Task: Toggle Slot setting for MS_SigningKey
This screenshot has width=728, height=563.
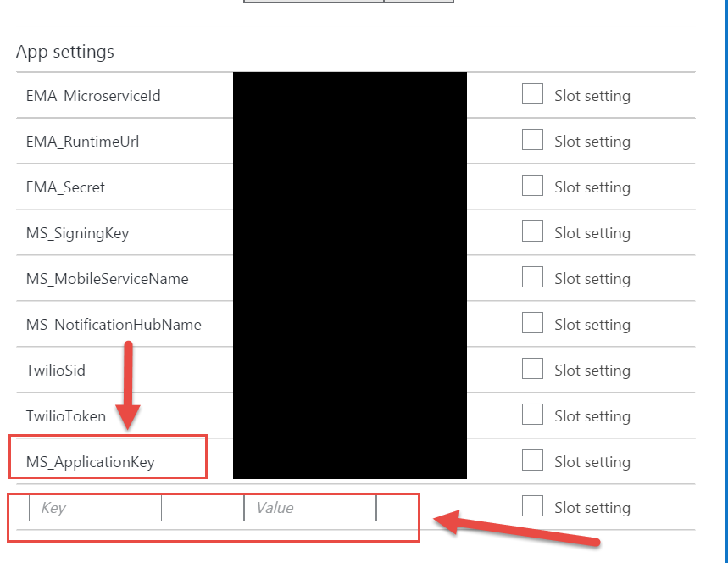Action: 532,231
